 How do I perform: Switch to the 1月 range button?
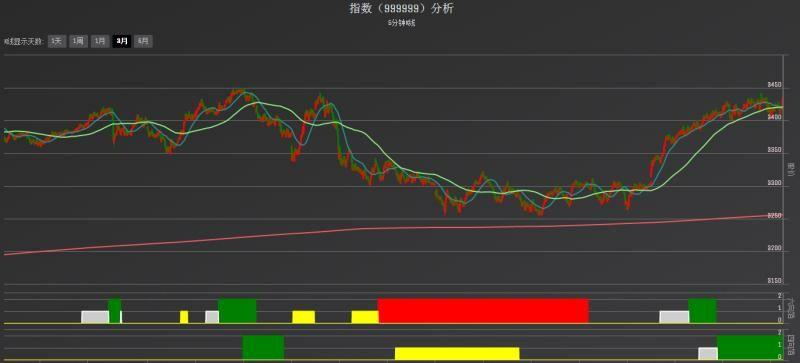point(100,41)
